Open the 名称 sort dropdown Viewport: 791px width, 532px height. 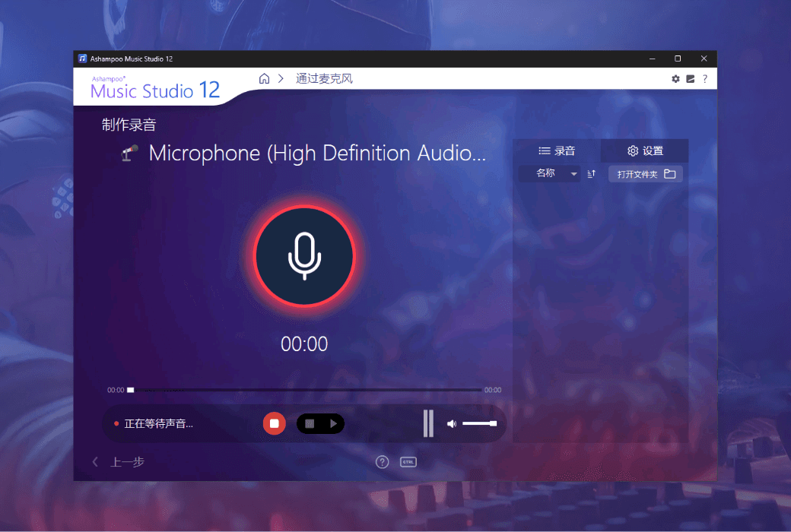549,173
